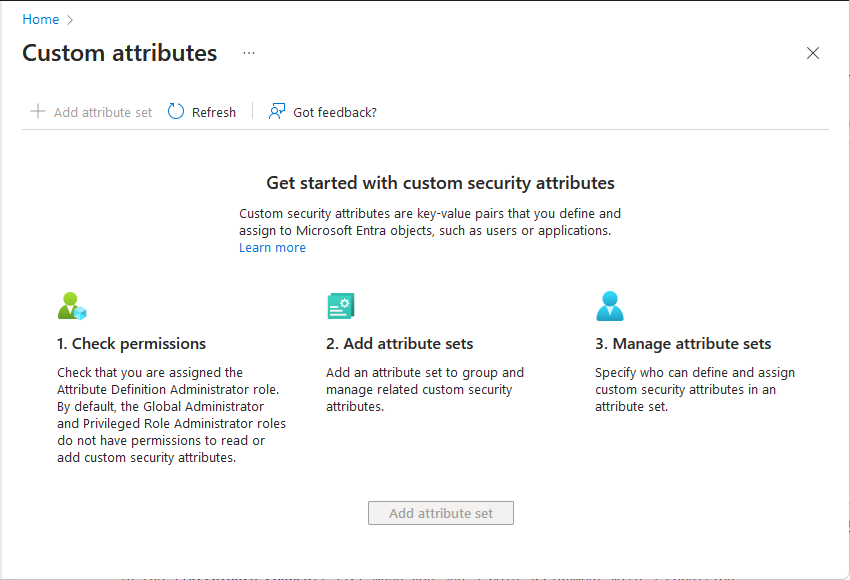Close the Custom attributes pane

(813, 53)
